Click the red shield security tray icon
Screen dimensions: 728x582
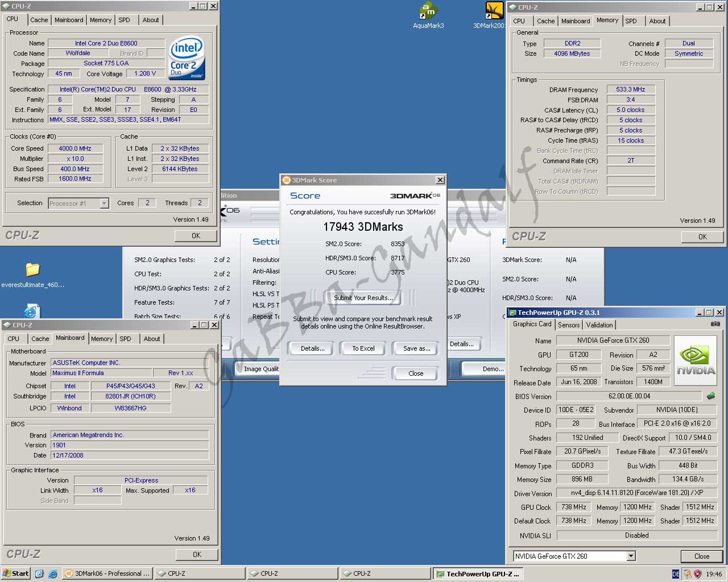point(697,574)
